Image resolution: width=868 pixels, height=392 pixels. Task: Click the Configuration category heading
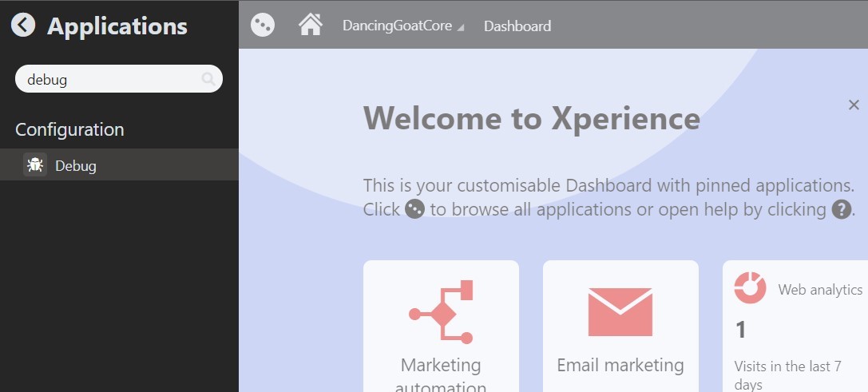[x=69, y=129]
